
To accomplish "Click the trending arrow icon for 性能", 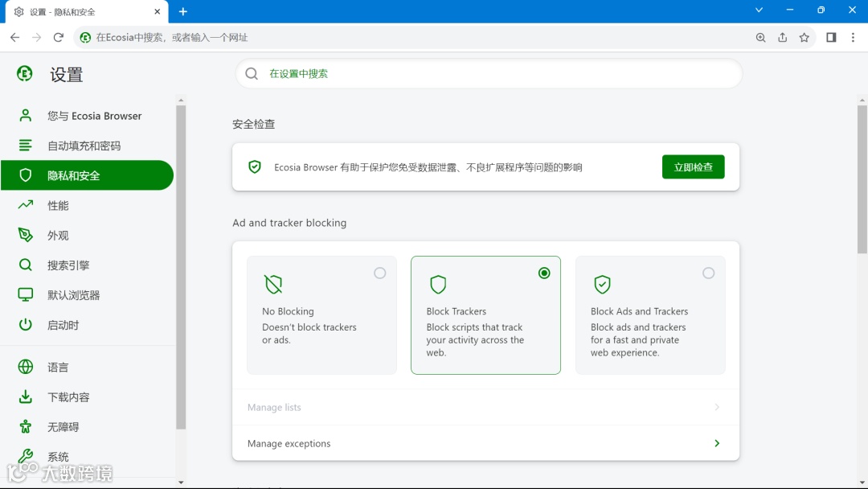I will point(26,205).
